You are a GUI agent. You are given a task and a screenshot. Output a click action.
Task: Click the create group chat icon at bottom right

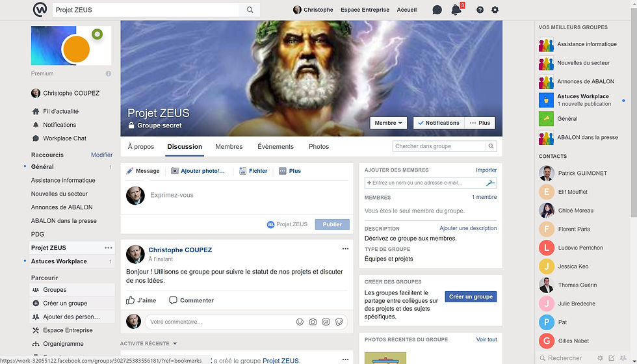(x=623, y=358)
